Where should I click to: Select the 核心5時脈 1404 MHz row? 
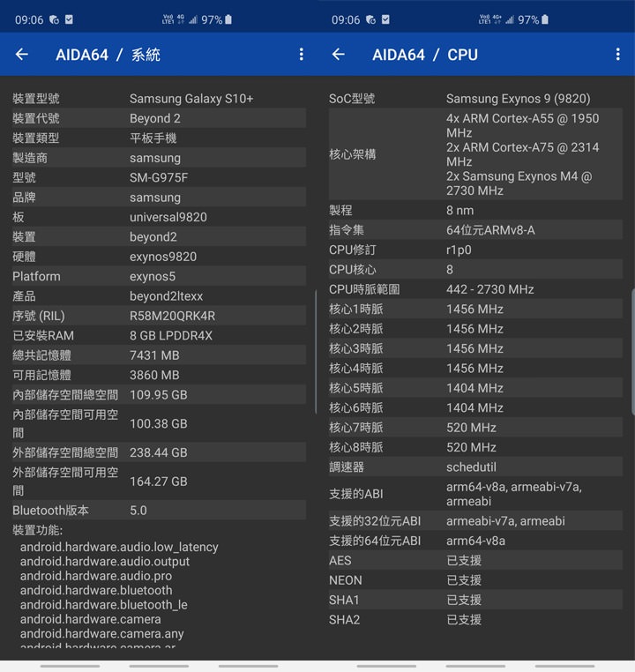coord(475,387)
